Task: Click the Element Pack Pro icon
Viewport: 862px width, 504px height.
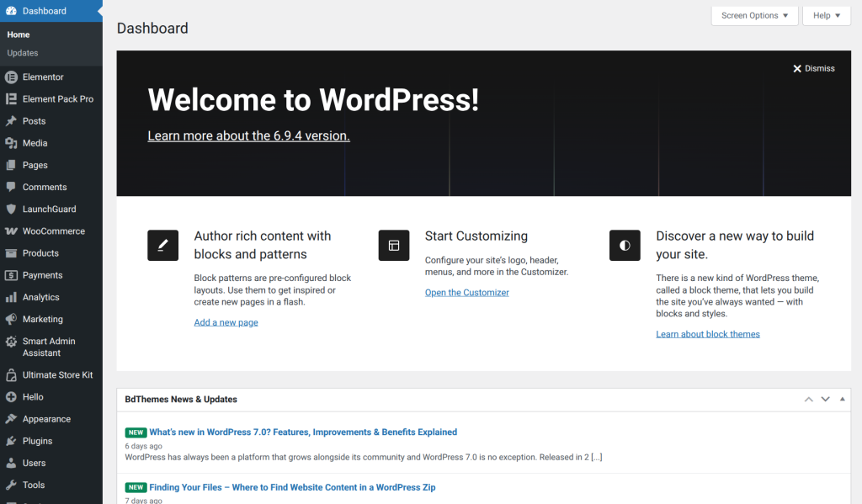Action: [11, 99]
